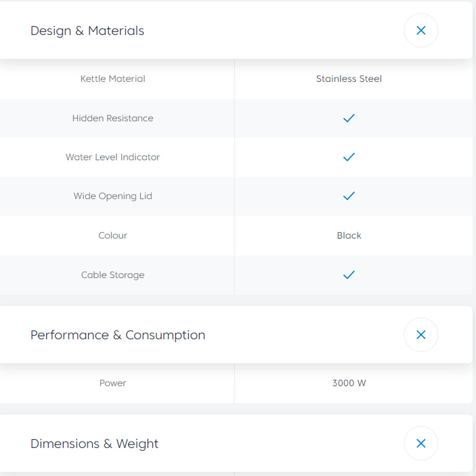Click the Black colour value
476x476 pixels.
(x=349, y=235)
